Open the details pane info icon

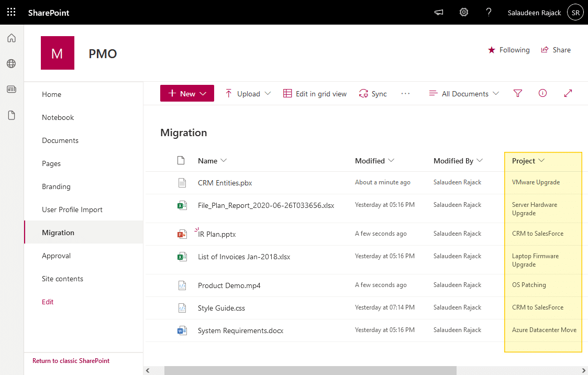click(542, 93)
